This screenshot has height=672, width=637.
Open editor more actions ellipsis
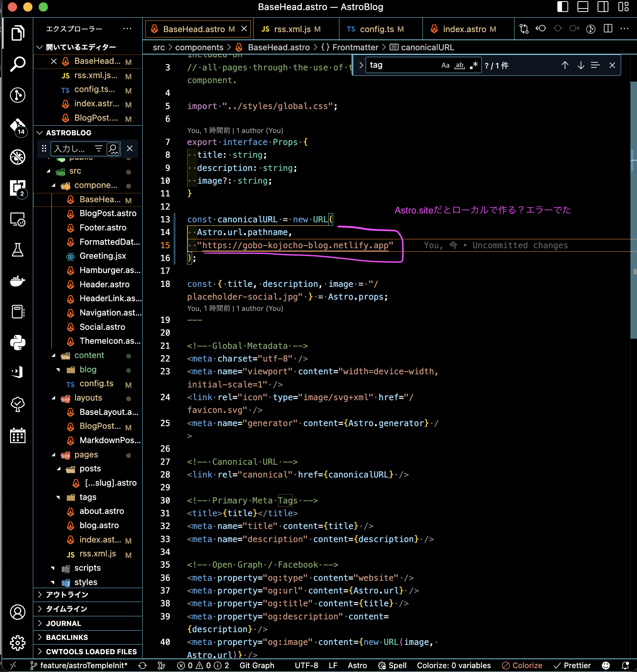pos(624,29)
